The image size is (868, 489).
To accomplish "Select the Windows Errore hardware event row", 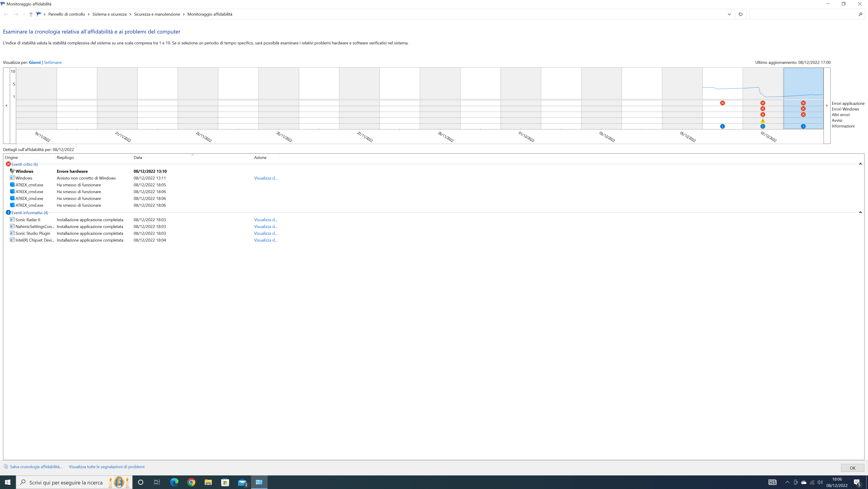I will (x=72, y=171).
